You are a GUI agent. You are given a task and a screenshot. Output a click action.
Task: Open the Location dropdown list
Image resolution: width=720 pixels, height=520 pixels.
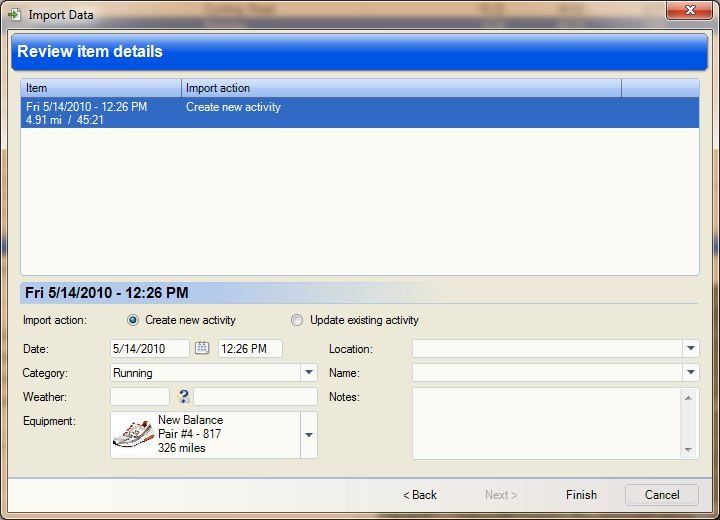(x=691, y=348)
